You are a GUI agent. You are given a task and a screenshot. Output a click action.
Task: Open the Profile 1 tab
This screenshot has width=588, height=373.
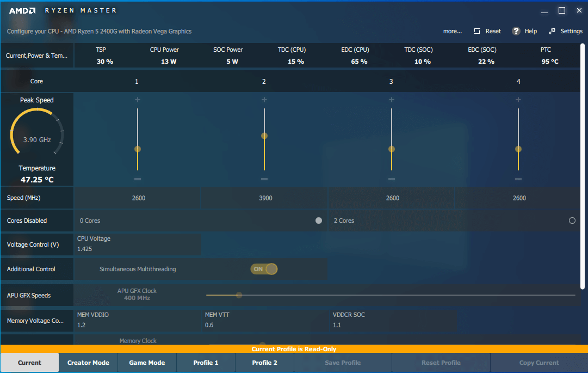click(206, 362)
